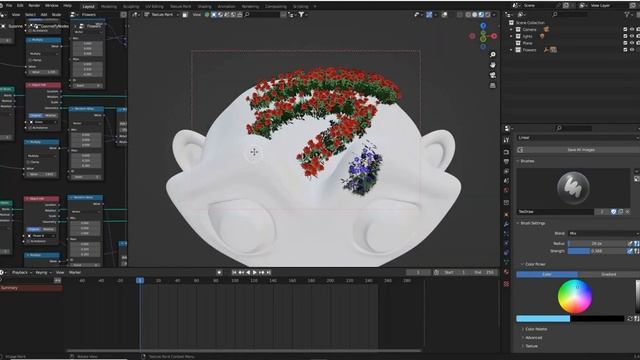Adjust the brush Strength slider
The width and height of the screenshot is (640, 360).
click(x=597, y=251)
